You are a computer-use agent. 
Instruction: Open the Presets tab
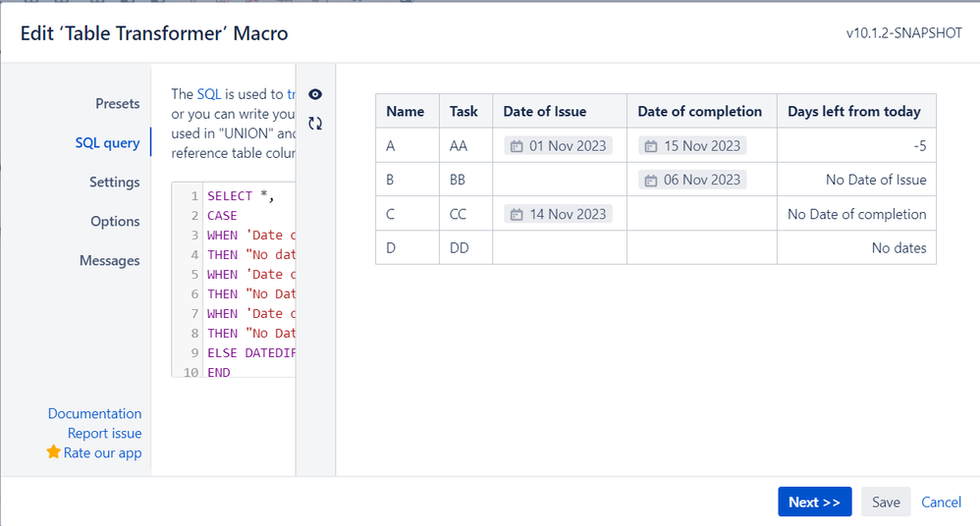[x=118, y=104]
